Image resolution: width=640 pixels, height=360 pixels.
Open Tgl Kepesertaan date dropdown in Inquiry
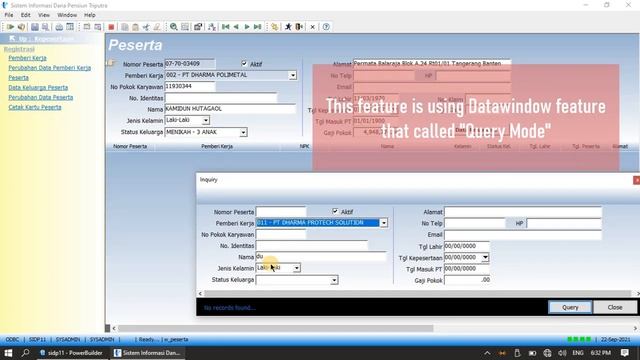click(x=485, y=258)
